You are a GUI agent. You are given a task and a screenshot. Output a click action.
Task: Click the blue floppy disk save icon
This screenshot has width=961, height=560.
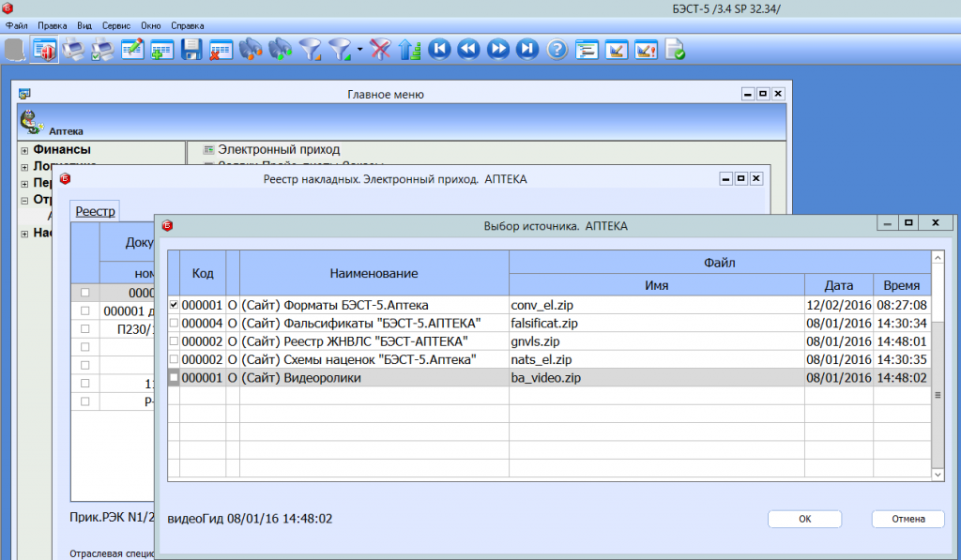coord(191,49)
